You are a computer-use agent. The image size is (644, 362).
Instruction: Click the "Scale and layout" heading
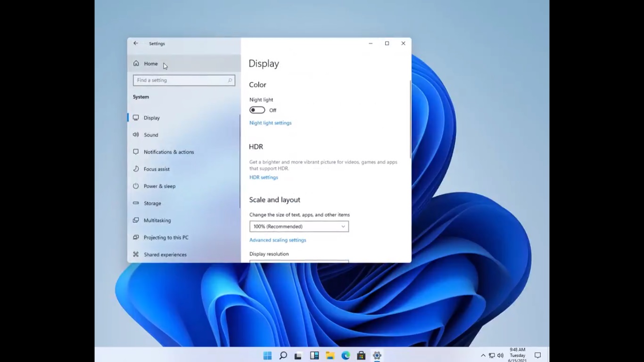click(x=275, y=200)
